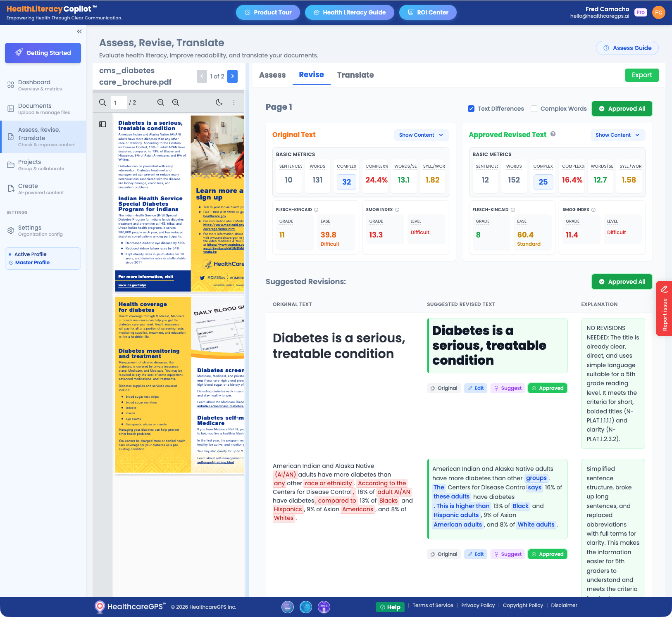The width and height of the screenshot is (672, 617).
Task: Switch to the Translate tab
Action: pos(355,75)
